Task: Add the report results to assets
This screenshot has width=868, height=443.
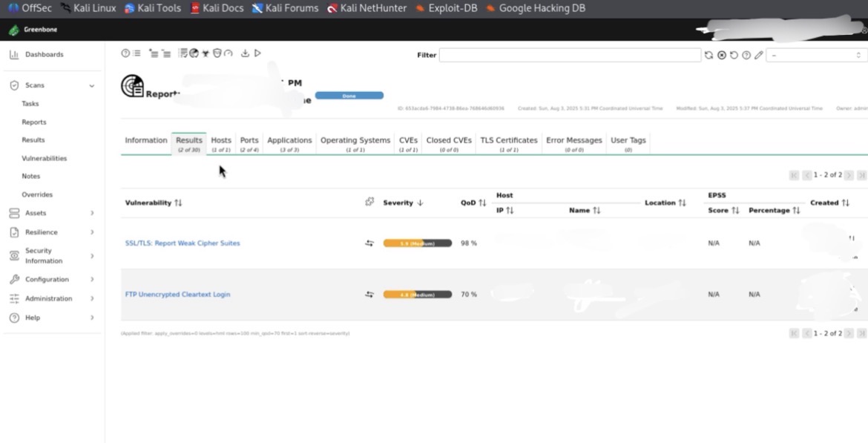Action: [x=154, y=53]
